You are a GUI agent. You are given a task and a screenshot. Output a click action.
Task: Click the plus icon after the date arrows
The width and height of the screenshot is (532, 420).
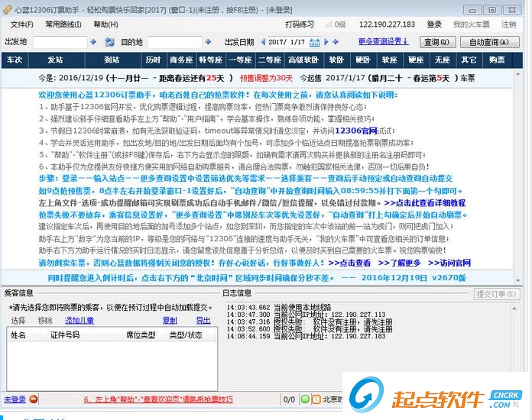click(336, 42)
